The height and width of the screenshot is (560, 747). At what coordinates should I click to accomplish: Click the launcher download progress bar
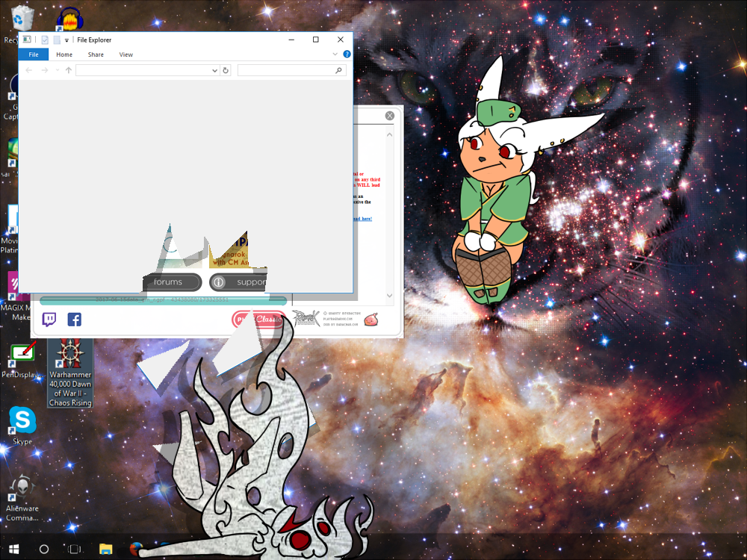coord(163,300)
